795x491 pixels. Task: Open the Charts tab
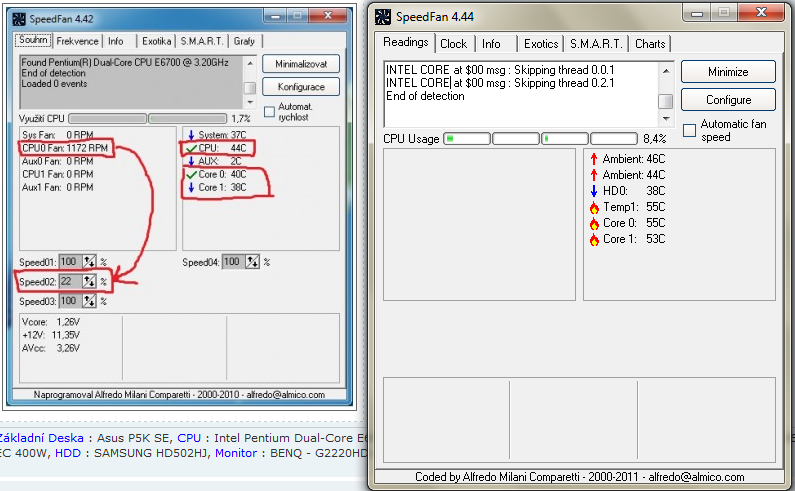(x=650, y=44)
